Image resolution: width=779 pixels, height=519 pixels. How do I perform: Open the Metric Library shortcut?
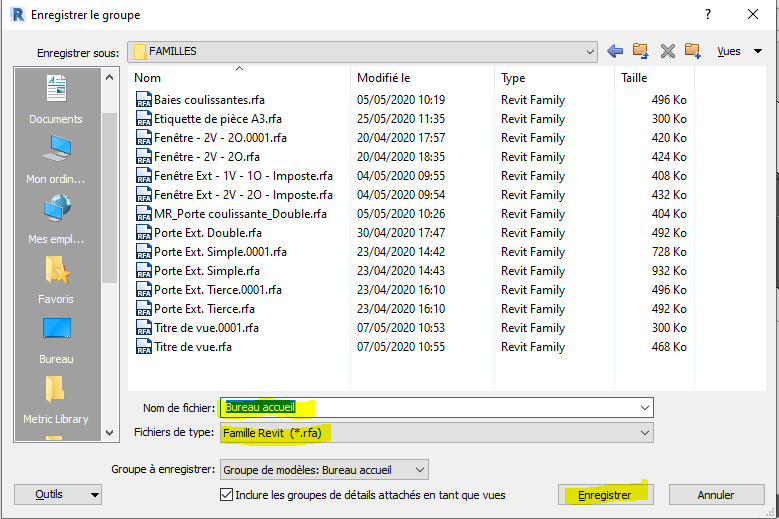coord(56,400)
